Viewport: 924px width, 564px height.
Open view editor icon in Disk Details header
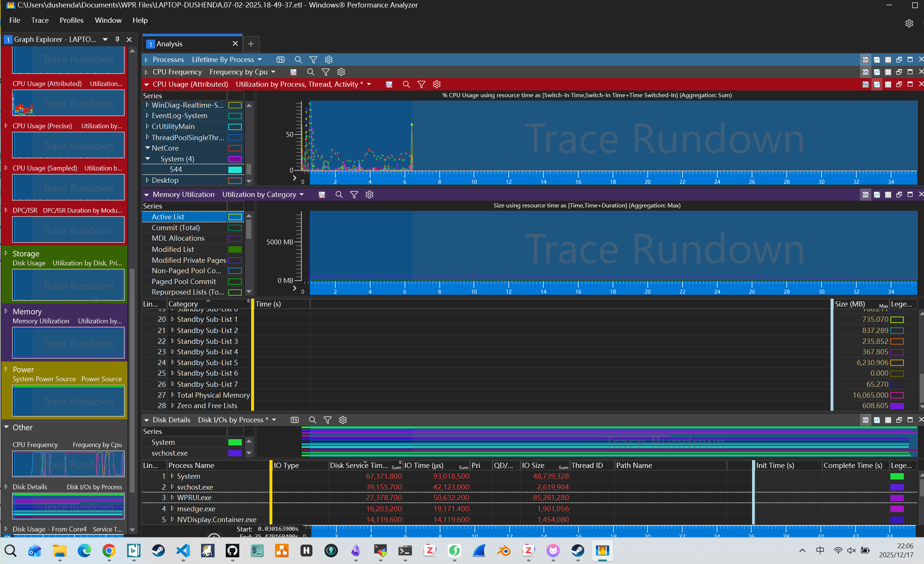click(x=295, y=420)
